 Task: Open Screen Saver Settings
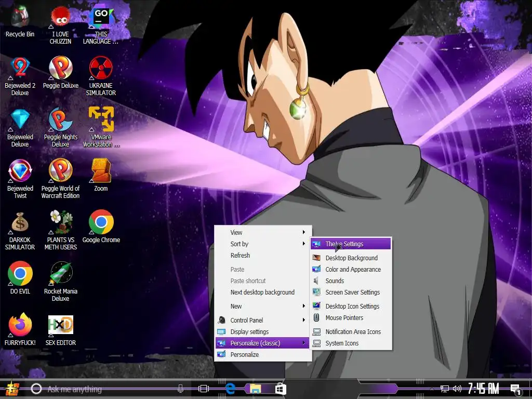pyautogui.click(x=351, y=292)
